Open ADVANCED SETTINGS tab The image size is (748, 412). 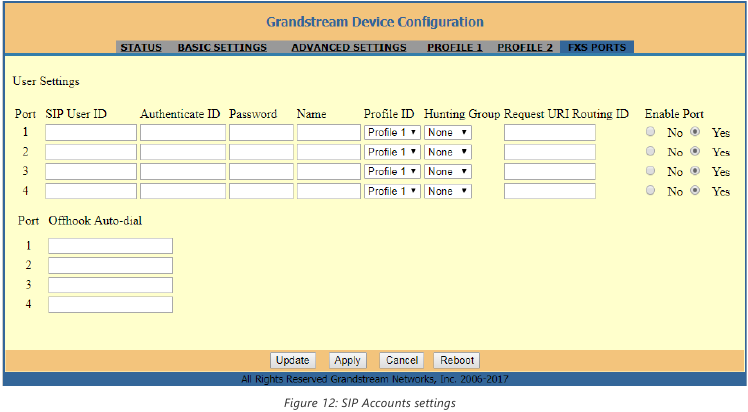click(349, 48)
